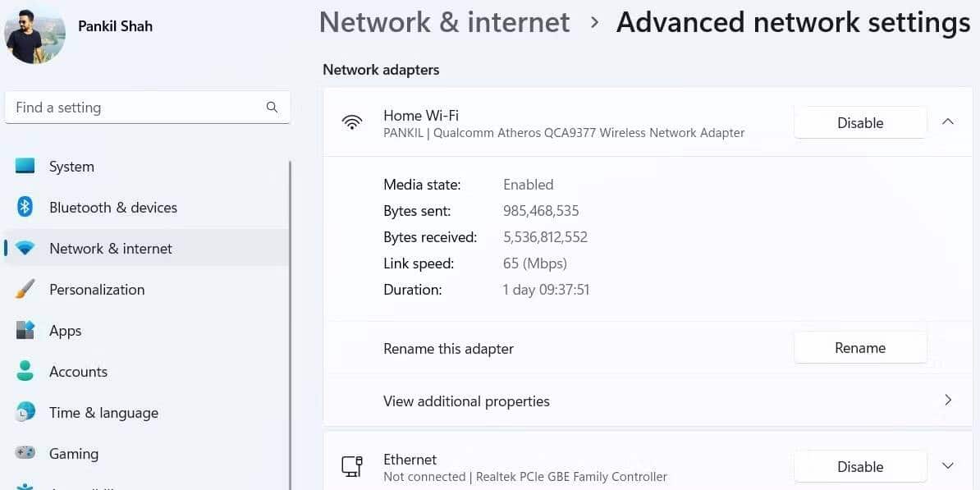
Task: Open View additional properties
Action: click(x=647, y=401)
